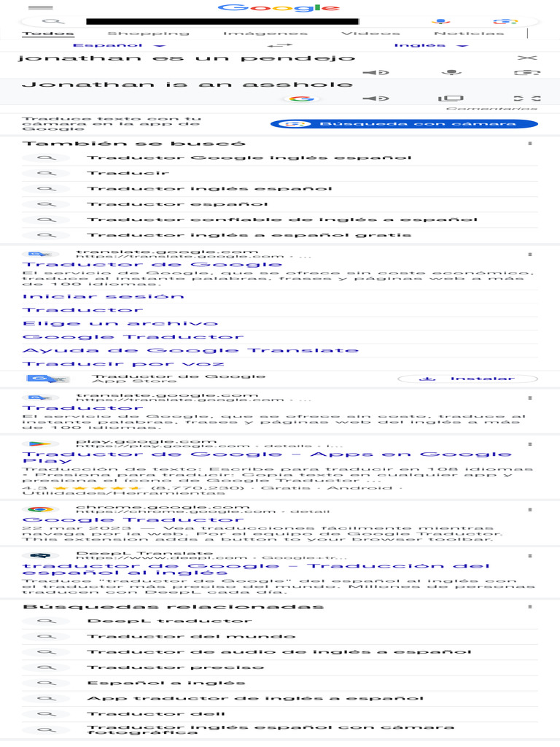Open the Inglés target language dropdown

pos(432,45)
